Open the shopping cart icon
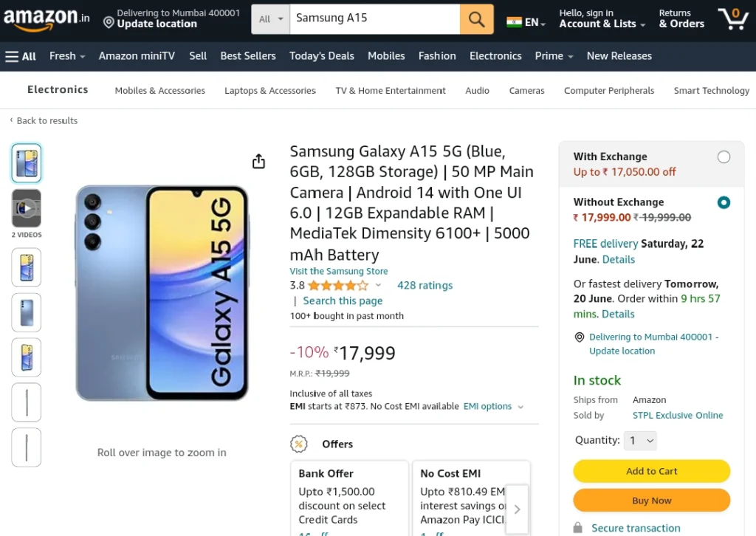Screen dimensions: 756x536 click(x=733, y=18)
